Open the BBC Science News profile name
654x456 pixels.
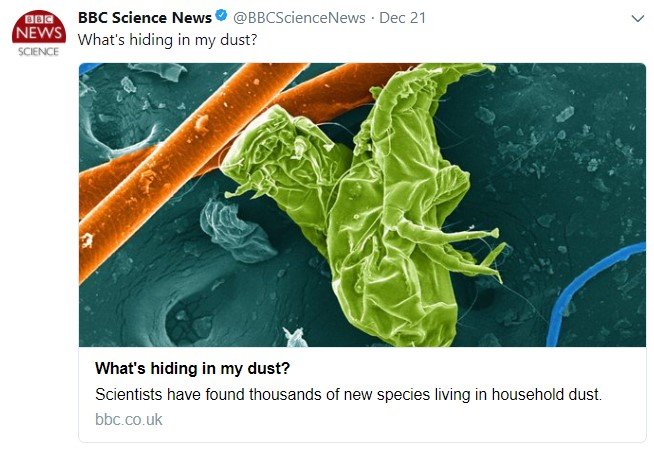pyautogui.click(x=144, y=18)
